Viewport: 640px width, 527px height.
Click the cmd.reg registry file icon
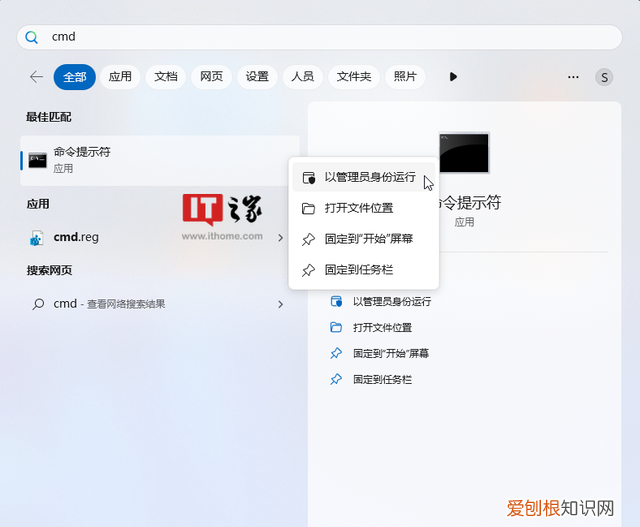pyautogui.click(x=36, y=238)
